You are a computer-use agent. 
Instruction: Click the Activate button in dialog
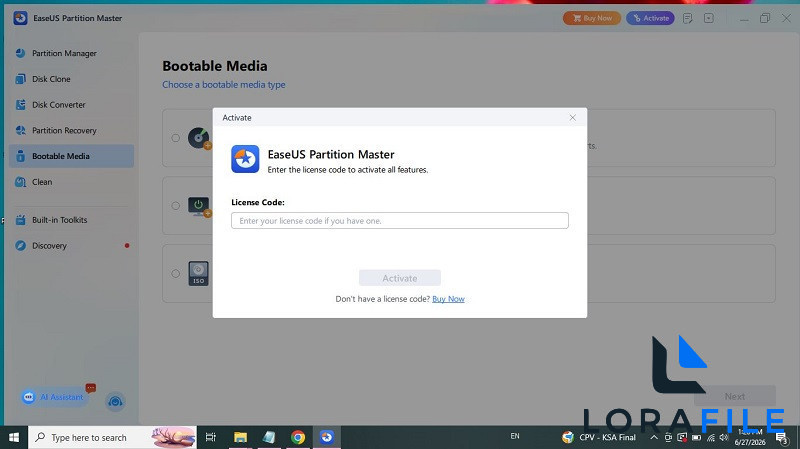399,278
